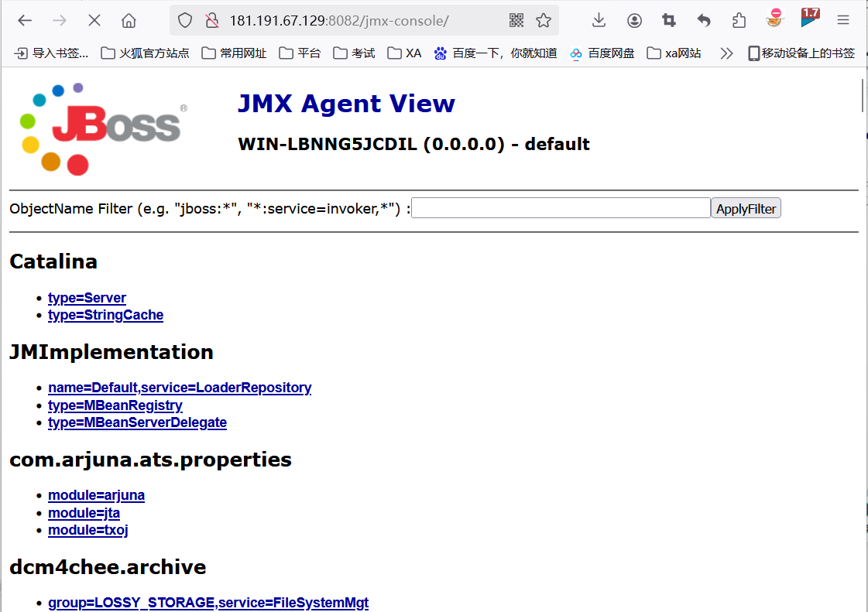The height and width of the screenshot is (612, 868).
Task: Open the downloads panel
Action: [599, 21]
